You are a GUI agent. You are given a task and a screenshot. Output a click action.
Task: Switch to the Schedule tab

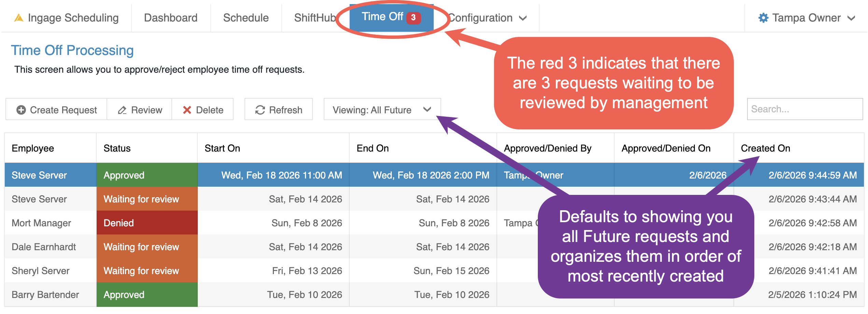tap(246, 18)
